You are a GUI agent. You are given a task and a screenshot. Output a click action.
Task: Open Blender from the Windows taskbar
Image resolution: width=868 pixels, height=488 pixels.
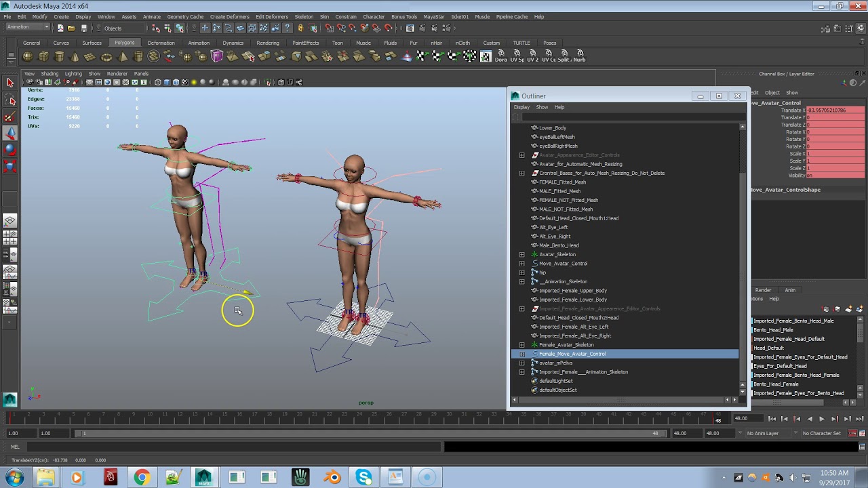pos(332,478)
